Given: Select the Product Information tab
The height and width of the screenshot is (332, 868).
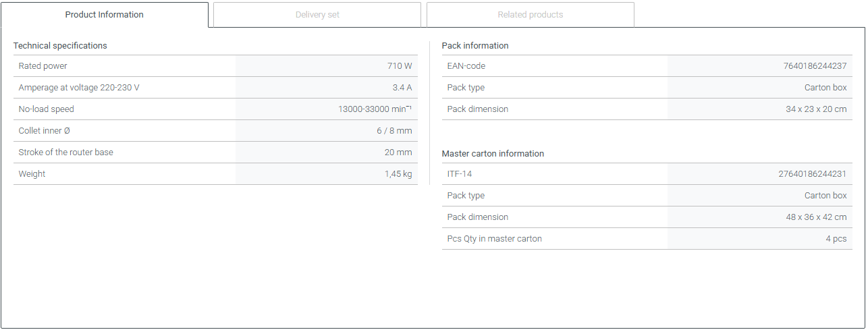Looking at the screenshot, I should (x=105, y=15).
